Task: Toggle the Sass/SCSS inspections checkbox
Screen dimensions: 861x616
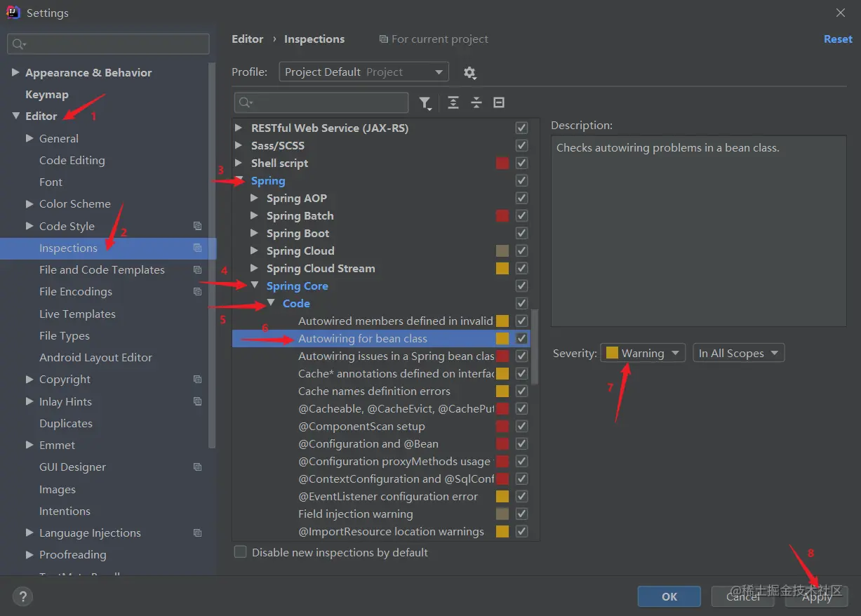Action: pos(521,145)
